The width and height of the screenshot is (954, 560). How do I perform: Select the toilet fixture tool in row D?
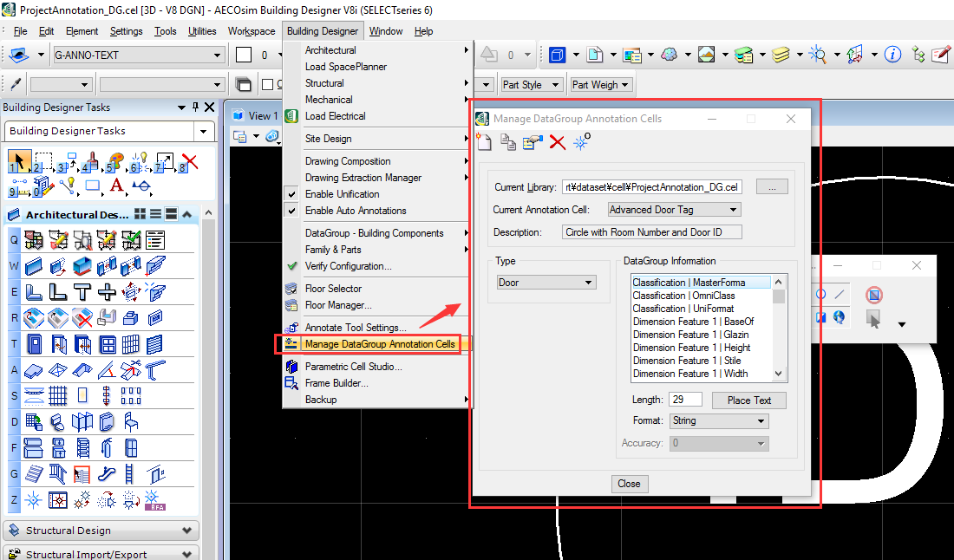point(58,421)
